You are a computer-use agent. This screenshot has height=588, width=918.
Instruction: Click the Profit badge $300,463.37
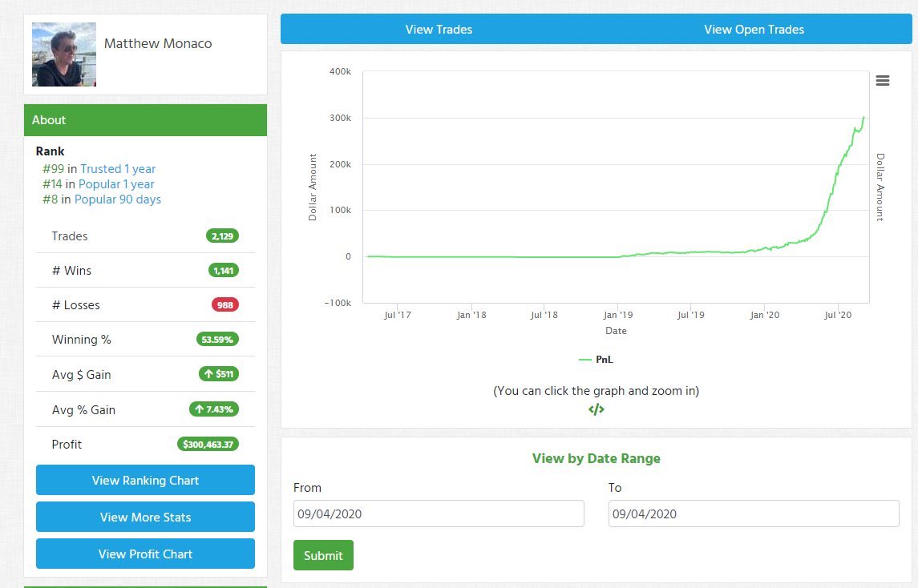tap(208, 444)
